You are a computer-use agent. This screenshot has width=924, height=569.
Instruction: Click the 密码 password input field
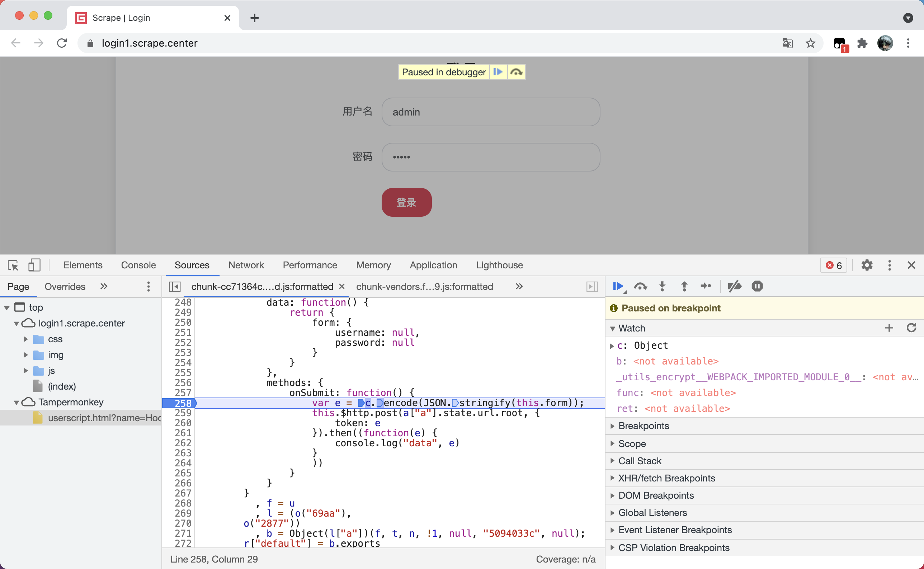coord(489,156)
